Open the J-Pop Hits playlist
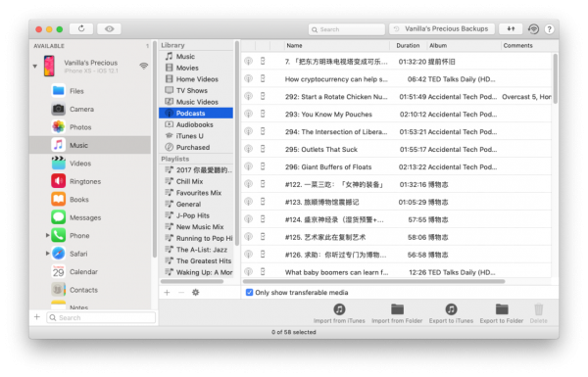 tap(196, 215)
